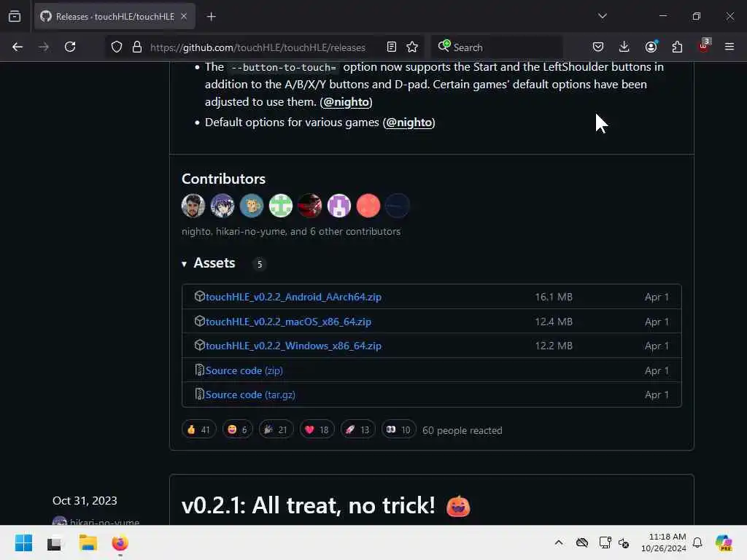Download touchHLE_v0.2.2_Android_AArch64.zip

tap(293, 297)
